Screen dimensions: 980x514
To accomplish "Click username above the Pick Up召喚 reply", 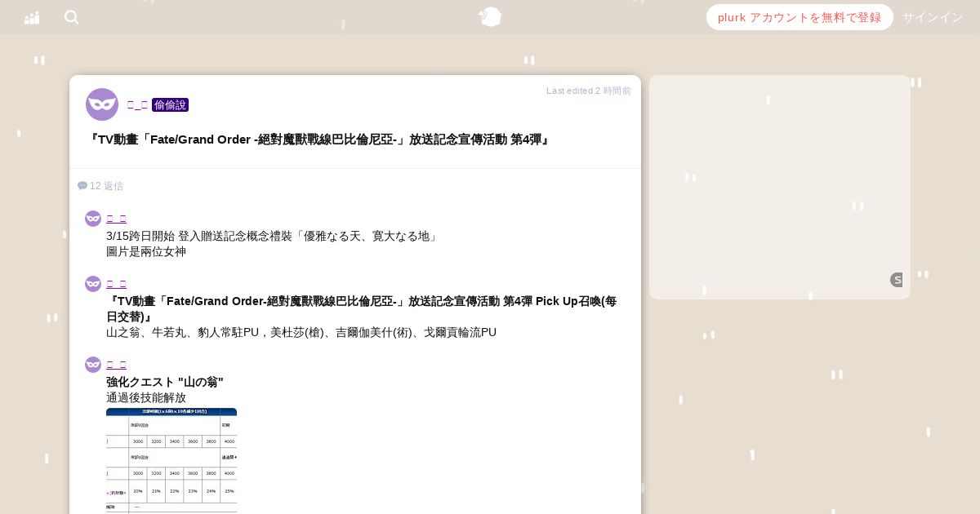I will (x=116, y=284).
